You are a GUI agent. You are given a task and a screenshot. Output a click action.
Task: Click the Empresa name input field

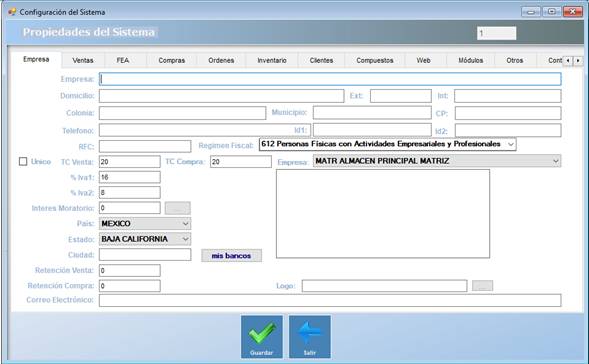[x=330, y=79]
